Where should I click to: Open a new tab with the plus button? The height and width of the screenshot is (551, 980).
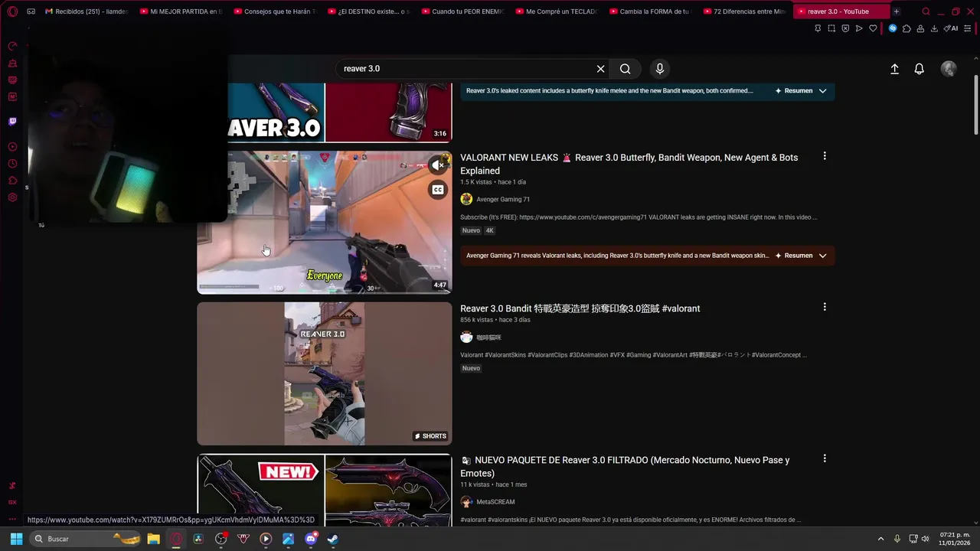pyautogui.click(x=896, y=11)
